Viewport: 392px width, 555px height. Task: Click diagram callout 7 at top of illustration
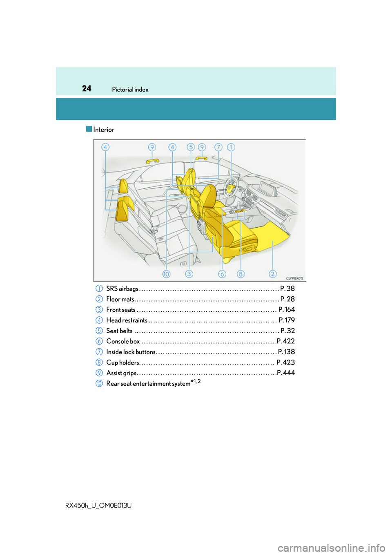pos(218,147)
